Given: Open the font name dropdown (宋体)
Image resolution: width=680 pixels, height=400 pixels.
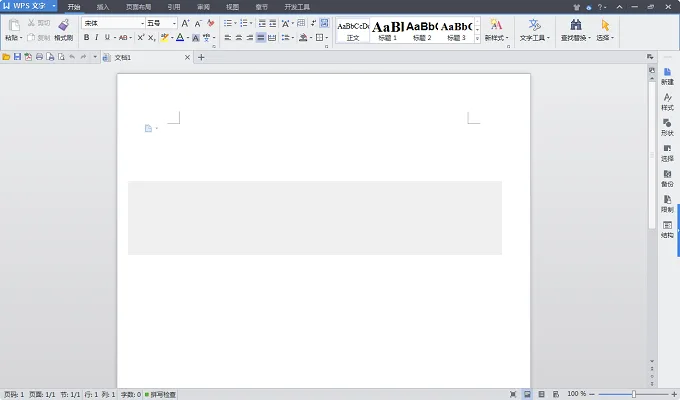Looking at the screenshot, I should [142, 23].
